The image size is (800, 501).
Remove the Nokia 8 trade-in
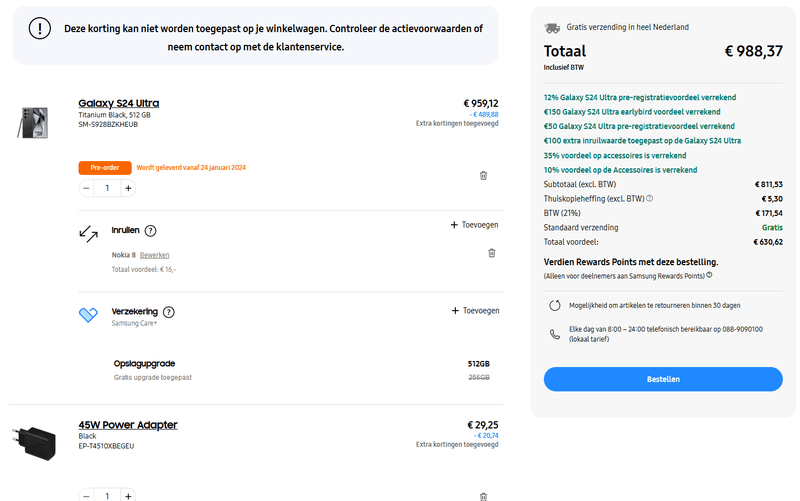tap(491, 253)
